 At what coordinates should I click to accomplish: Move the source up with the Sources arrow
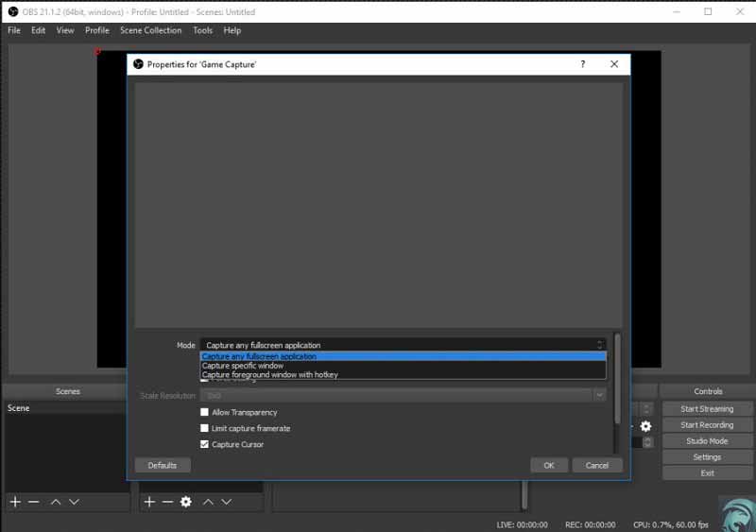coord(208,502)
